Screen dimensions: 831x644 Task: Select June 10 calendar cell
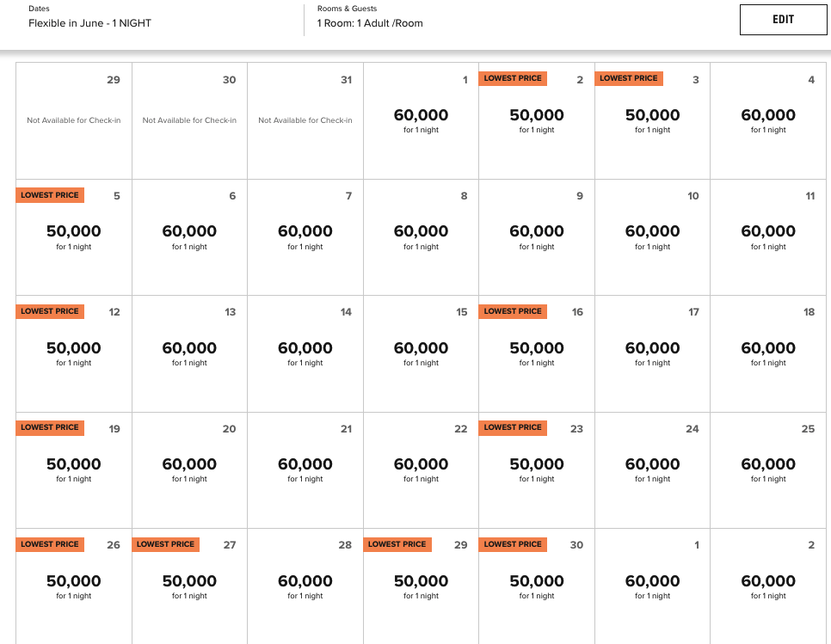652,237
